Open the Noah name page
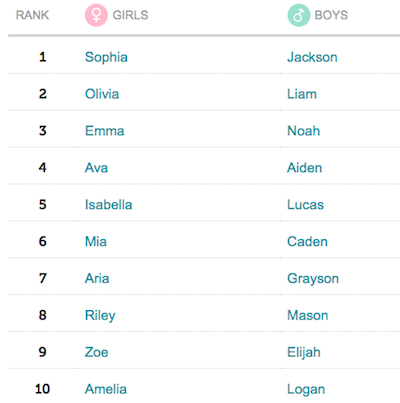The image size is (400, 403). coord(304,131)
